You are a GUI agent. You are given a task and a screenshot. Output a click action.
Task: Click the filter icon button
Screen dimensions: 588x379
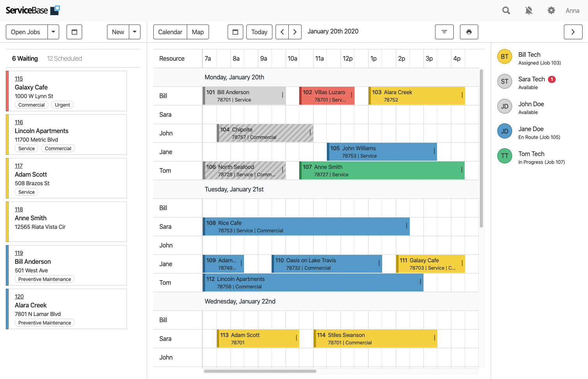[444, 32]
